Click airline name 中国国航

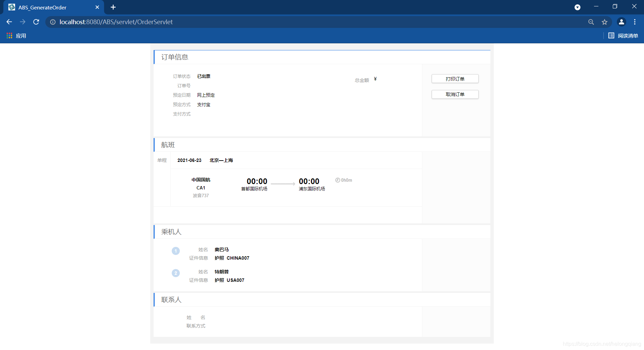pyautogui.click(x=201, y=180)
